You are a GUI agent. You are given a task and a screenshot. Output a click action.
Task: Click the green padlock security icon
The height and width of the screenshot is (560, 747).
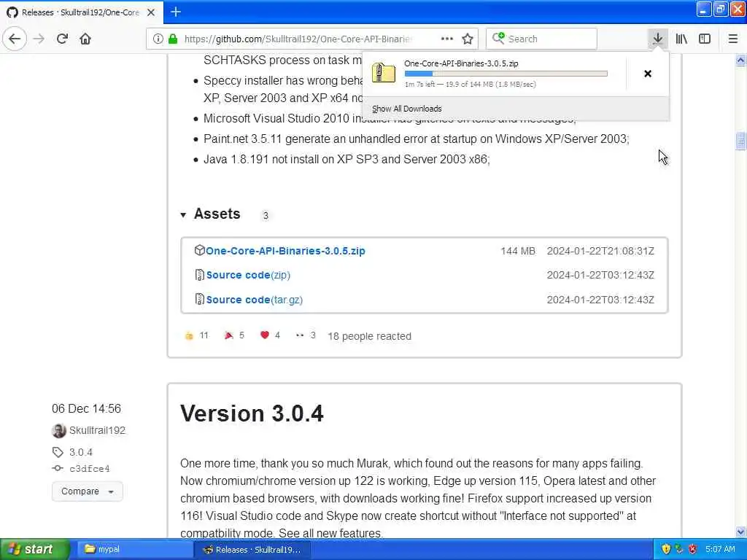click(173, 39)
